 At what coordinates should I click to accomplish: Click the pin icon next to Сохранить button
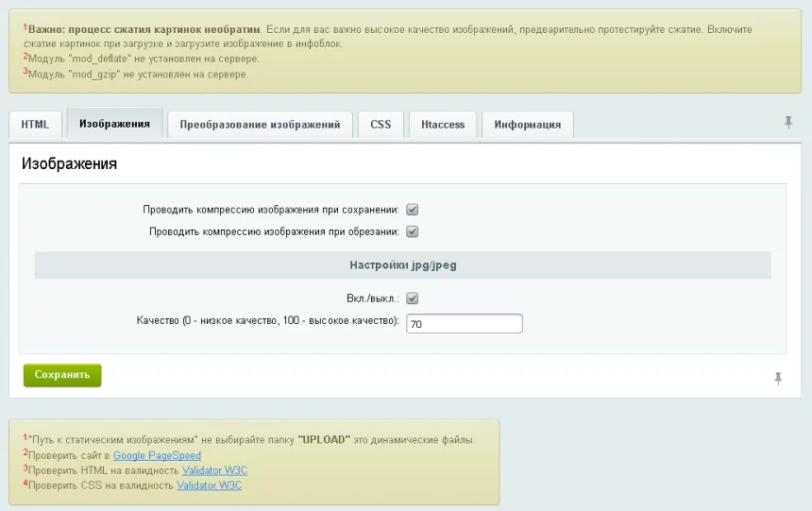(778, 378)
